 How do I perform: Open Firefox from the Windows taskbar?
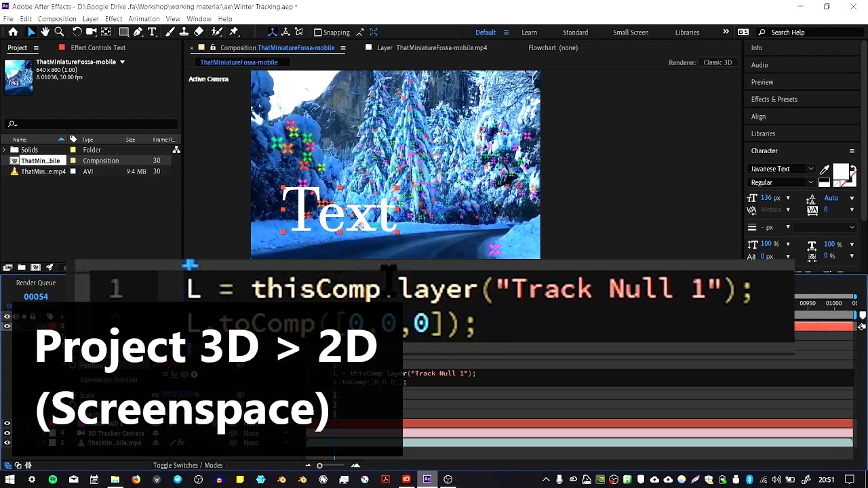click(x=136, y=479)
